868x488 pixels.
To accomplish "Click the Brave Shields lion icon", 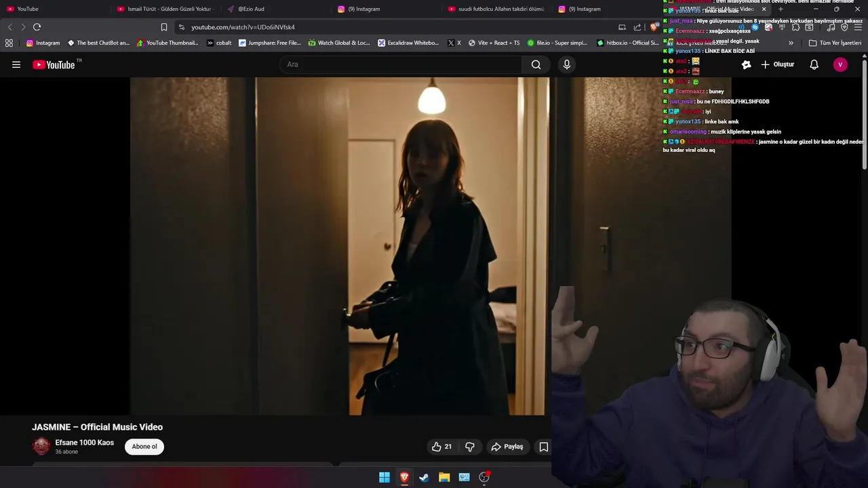I will [x=654, y=27].
